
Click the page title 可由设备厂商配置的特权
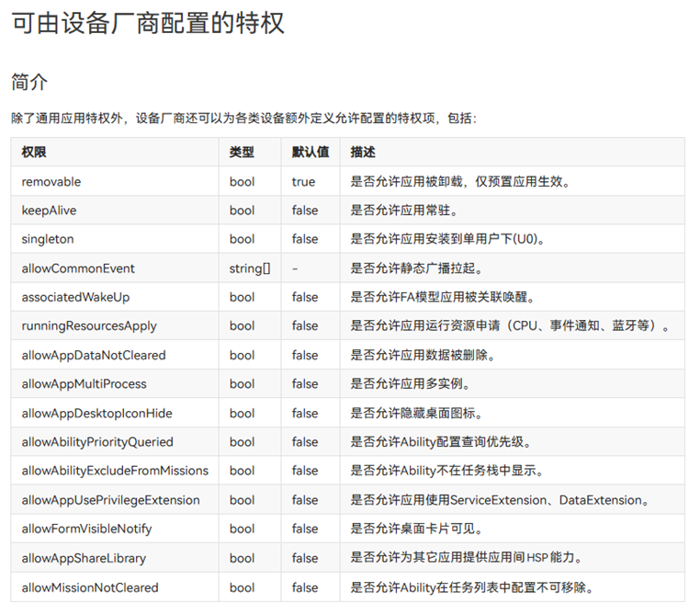(x=148, y=23)
